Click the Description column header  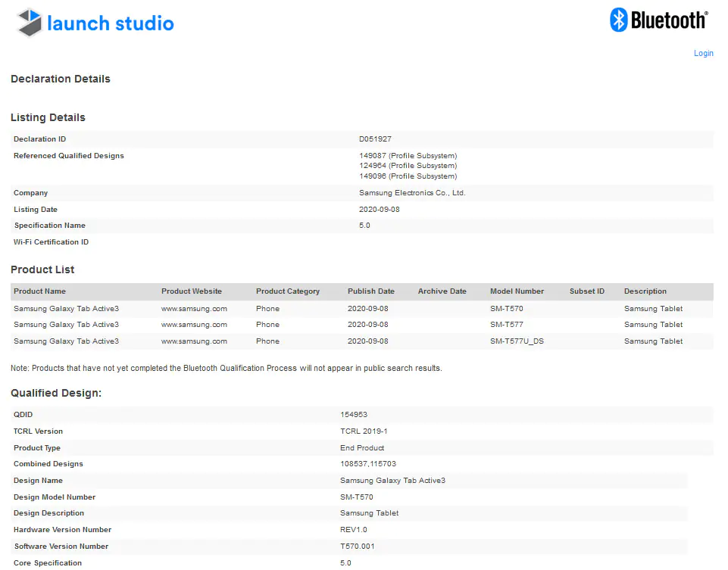(645, 291)
